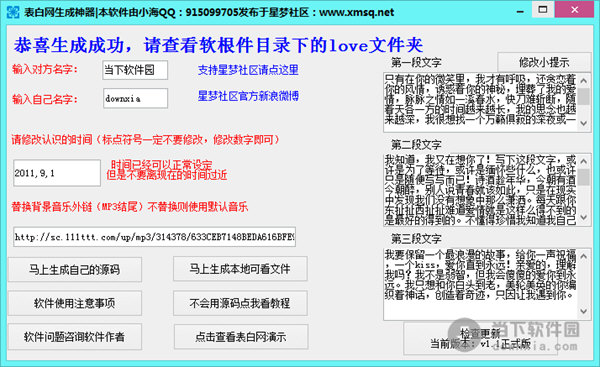The image size is (600, 367).
Task: Click the 第一段文字 label
Action: point(416,62)
